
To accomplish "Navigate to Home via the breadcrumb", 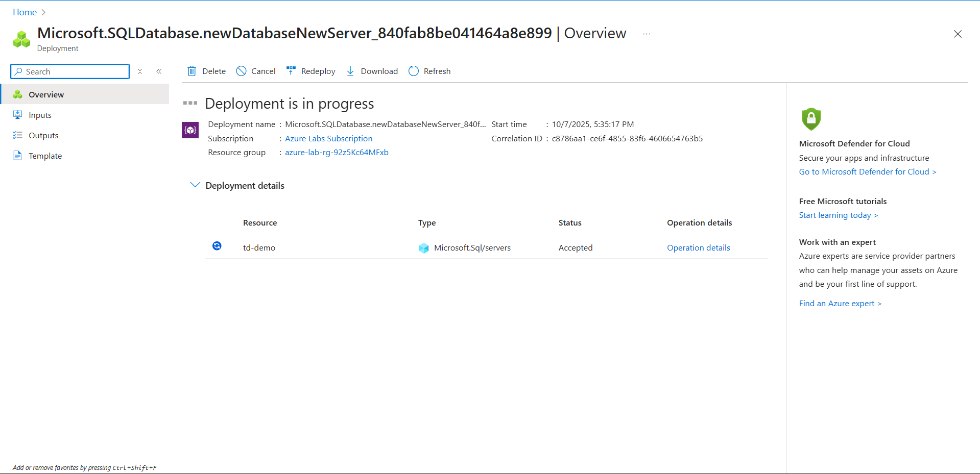I will pos(25,12).
